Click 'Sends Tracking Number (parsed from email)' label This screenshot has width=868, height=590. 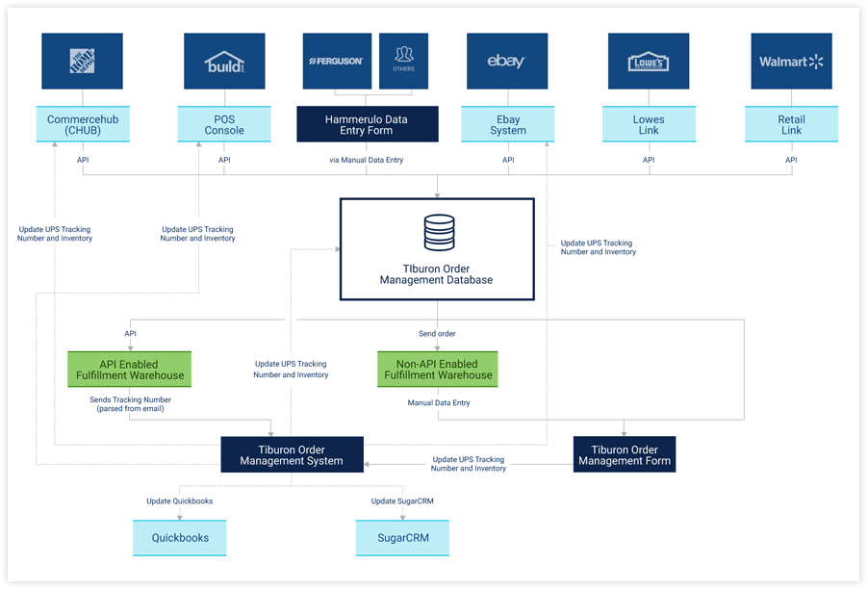click(x=130, y=404)
